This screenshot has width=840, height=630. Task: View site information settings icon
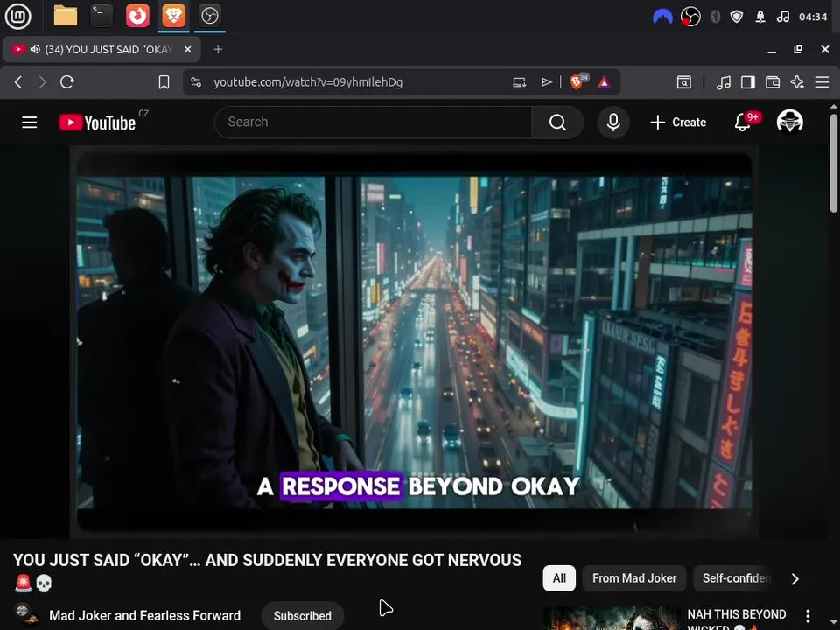click(x=196, y=82)
